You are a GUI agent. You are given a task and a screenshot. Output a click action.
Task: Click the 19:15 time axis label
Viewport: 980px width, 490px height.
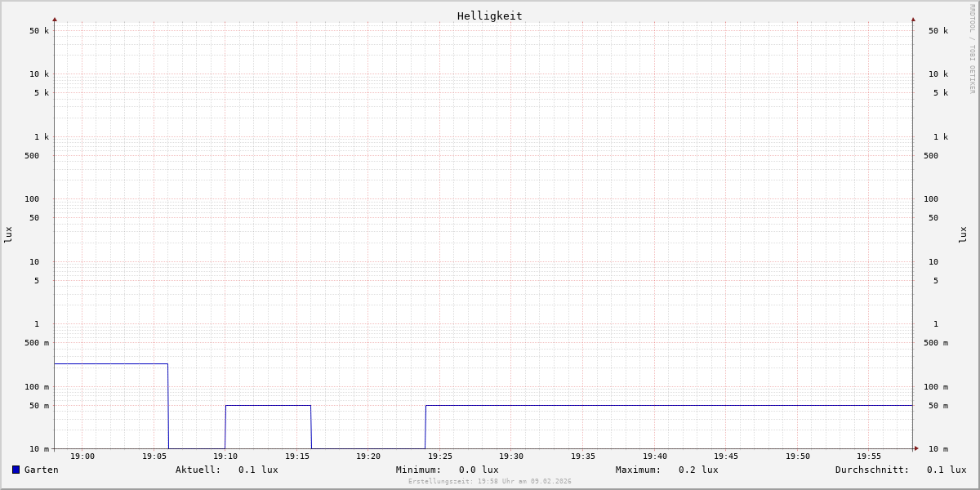point(297,457)
